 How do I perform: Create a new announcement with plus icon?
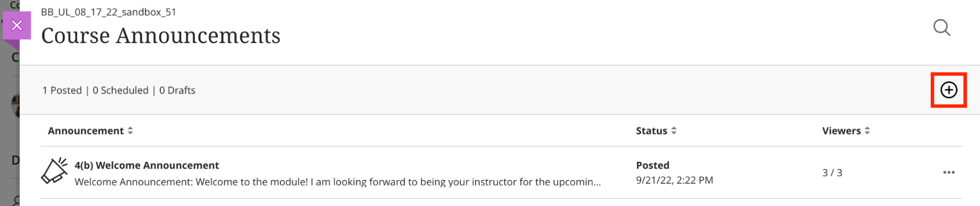pyautogui.click(x=949, y=90)
